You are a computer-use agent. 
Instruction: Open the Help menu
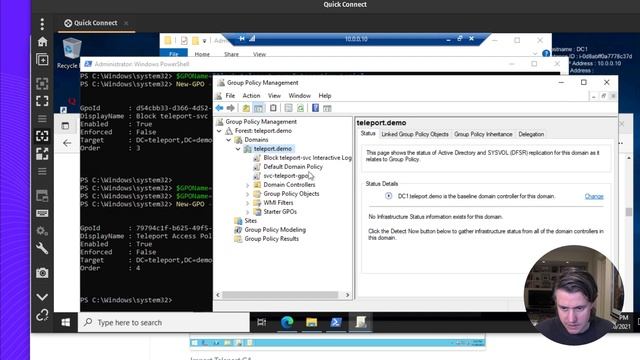coord(325,96)
